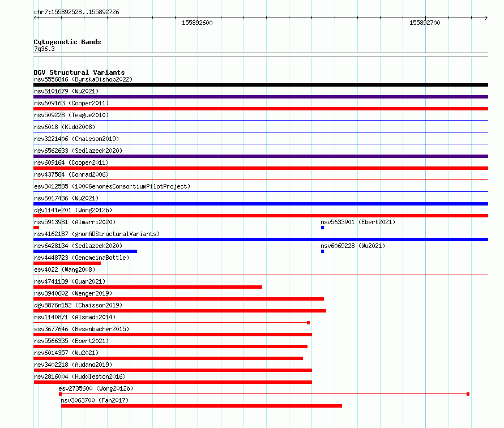Select the red dgv8876n152 variant bar
This screenshot has height=428, width=504.
pyautogui.click(x=180, y=311)
